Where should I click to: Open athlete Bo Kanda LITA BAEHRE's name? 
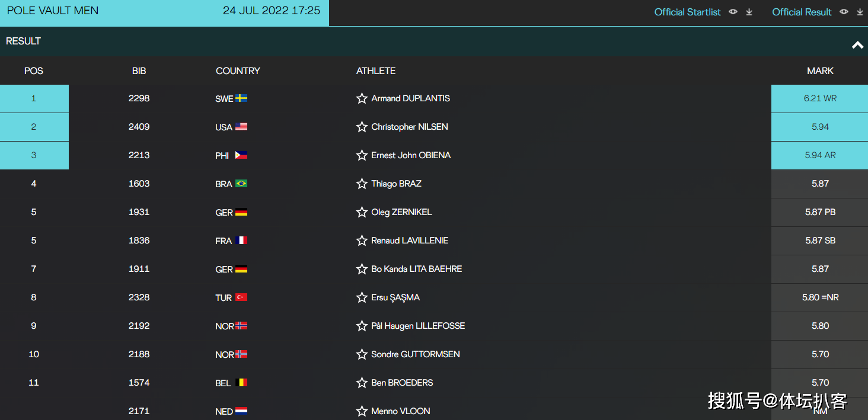point(417,269)
